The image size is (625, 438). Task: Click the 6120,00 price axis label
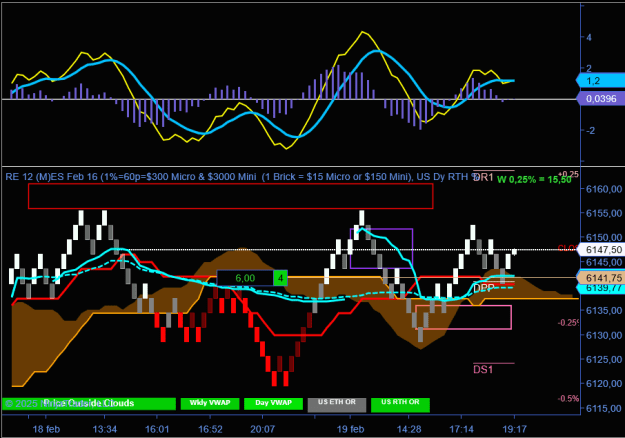click(604, 384)
